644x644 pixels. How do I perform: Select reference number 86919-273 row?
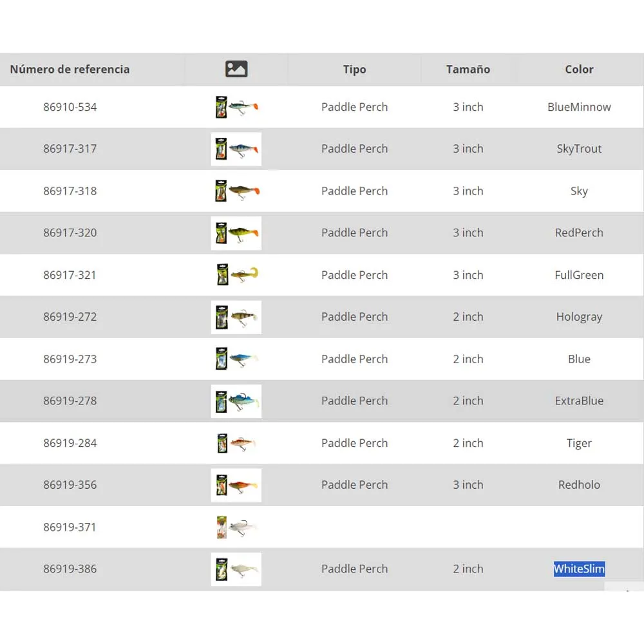(x=70, y=359)
